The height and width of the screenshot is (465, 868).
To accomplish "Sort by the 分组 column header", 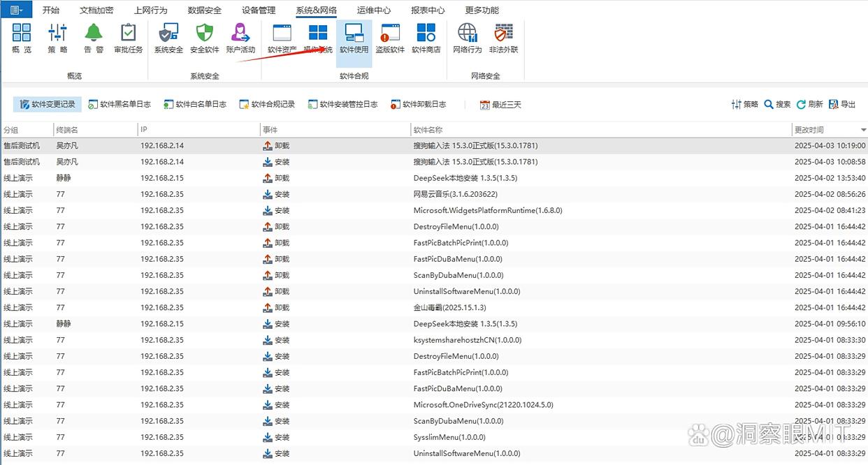I will click(x=27, y=130).
